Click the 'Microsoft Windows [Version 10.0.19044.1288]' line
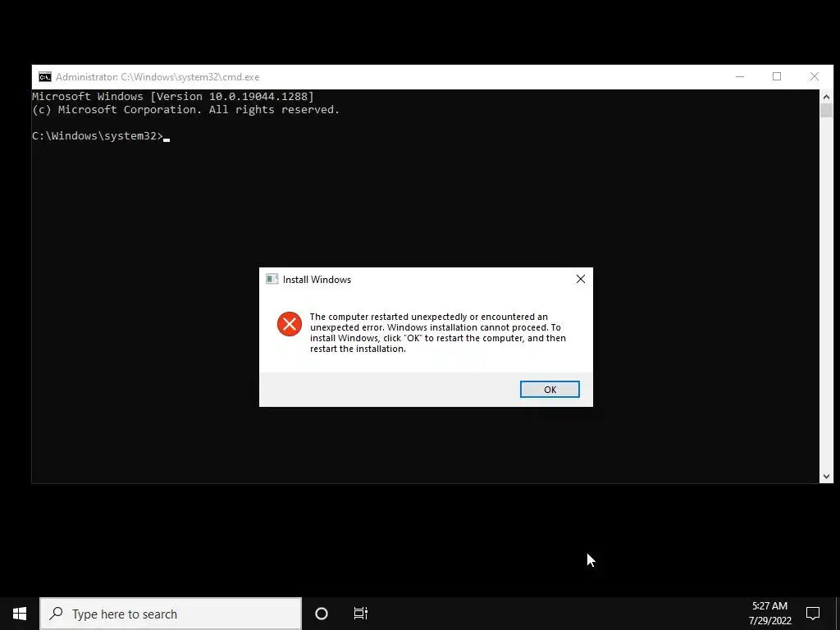The image size is (840, 630). tap(173, 97)
